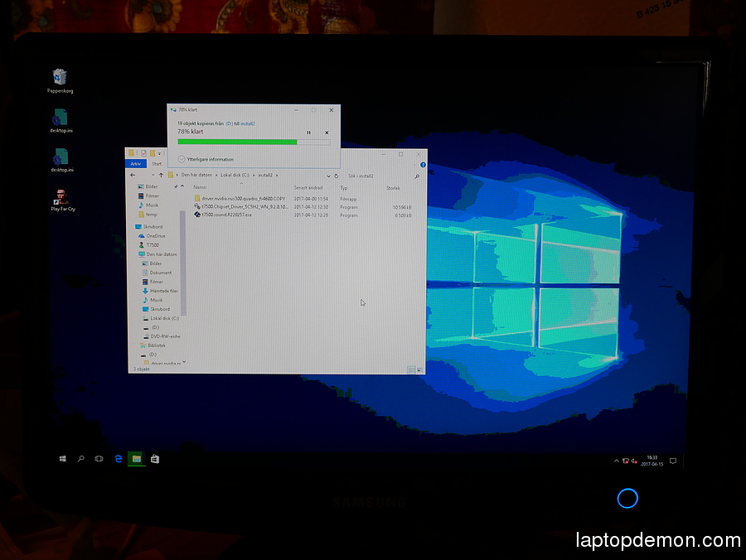This screenshot has width=746, height=560.
Task: Click the search magnifier in Explorer
Action: [417, 176]
